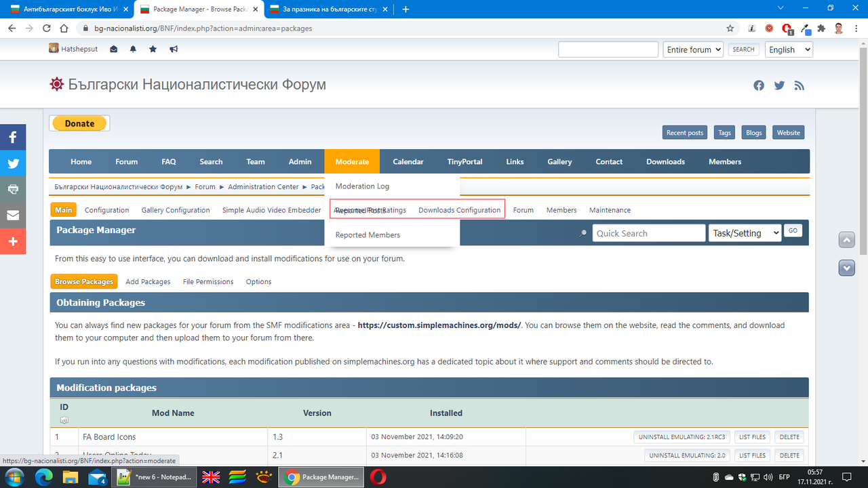The height and width of the screenshot is (488, 868).
Task: Switch to File Permissions tab
Action: tap(208, 281)
